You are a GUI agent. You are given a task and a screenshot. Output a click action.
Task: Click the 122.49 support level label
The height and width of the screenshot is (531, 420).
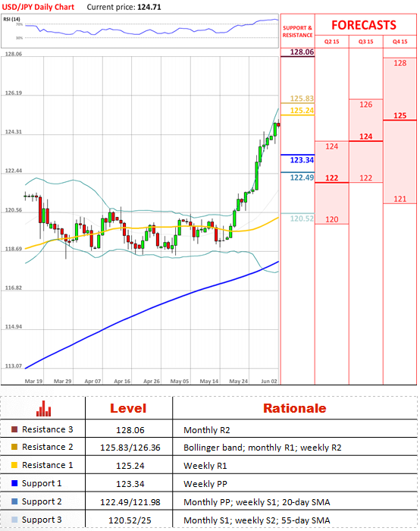[302, 178]
